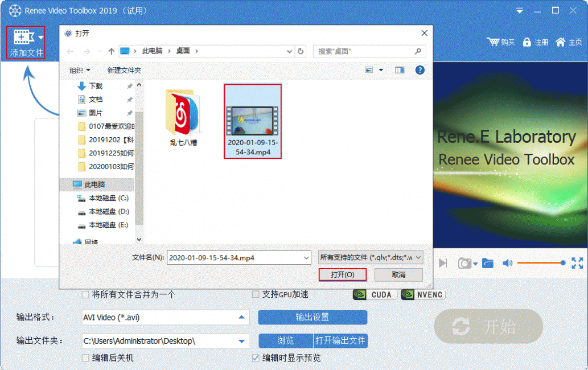588x370 pixels.
Task: Toggle show preview while editing (编辑时显示预览)
Action: [256, 357]
